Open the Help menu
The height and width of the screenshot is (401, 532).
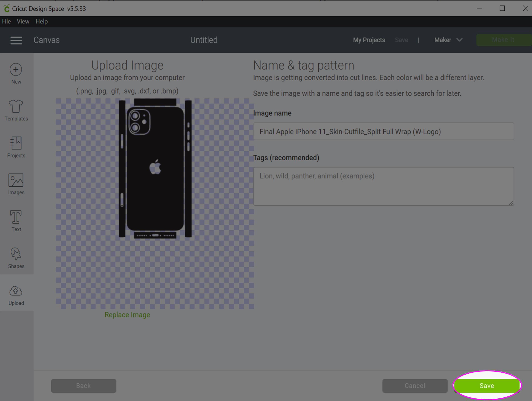[x=42, y=21]
